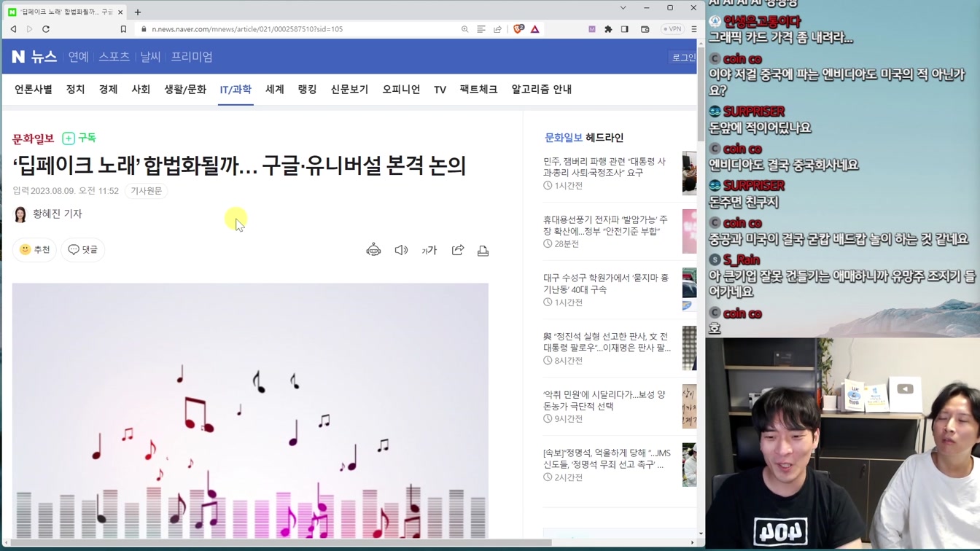Open headline about 대구 수성구 학원가
Screen dimensions: 980x551
click(606, 284)
